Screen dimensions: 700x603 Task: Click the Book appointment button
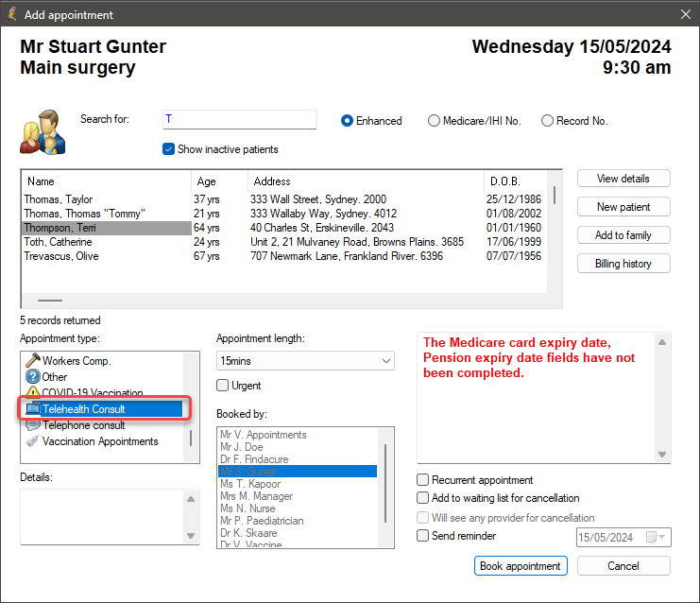tap(521, 566)
